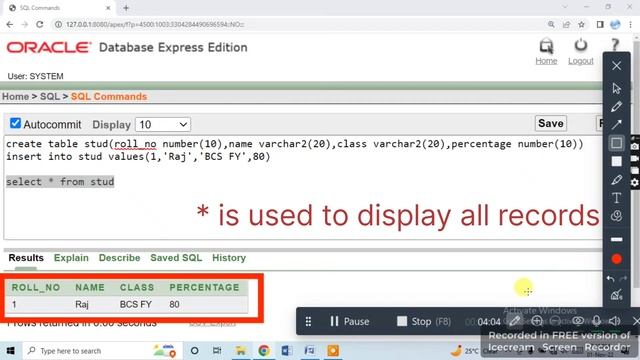
Task: Pause the screen recording
Action: pyautogui.click(x=349, y=322)
